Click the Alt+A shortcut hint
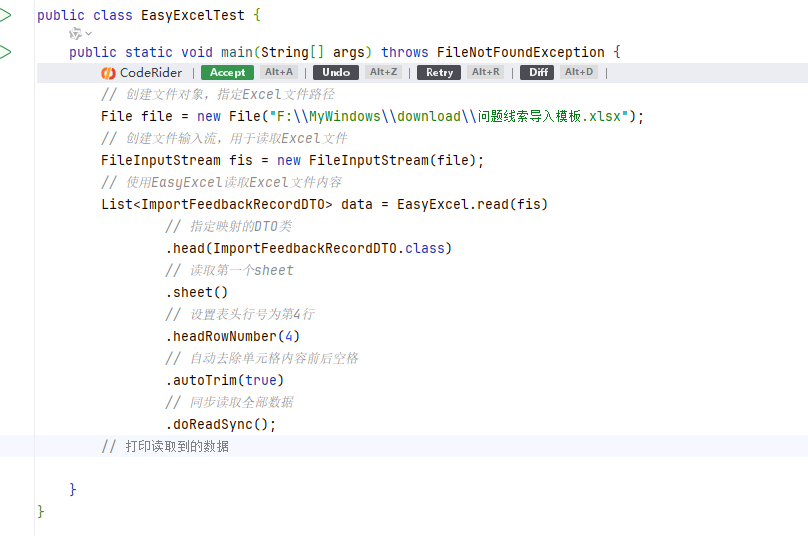 click(x=279, y=72)
